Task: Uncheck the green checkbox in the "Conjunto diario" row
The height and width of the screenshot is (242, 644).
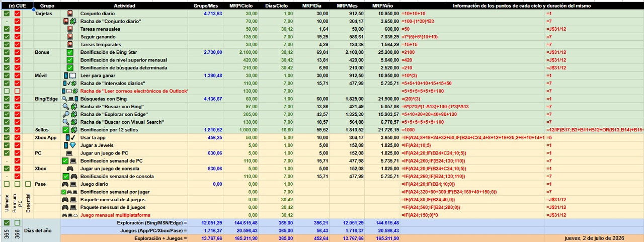Action: pos(6,14)
